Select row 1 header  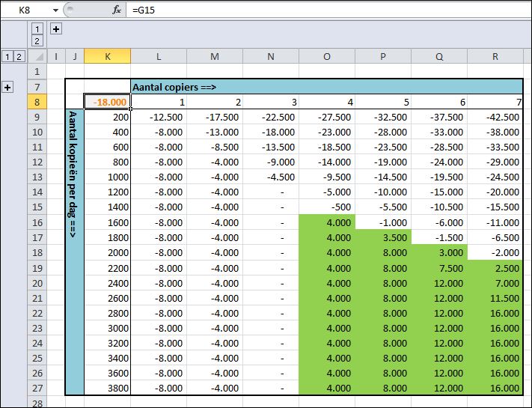click(37, 72)
